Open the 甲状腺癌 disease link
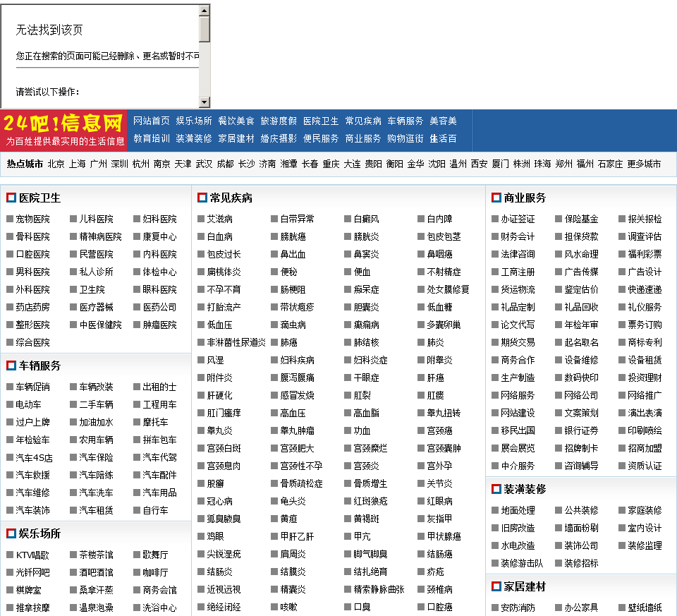The width and height of the screenshot is (677, 616). pyautogui.click(x=444, y=536)
